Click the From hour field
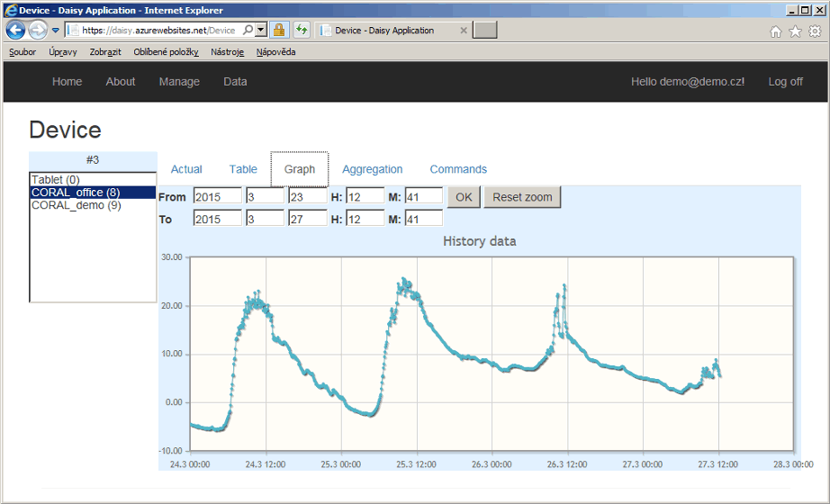 click(365, 196)
